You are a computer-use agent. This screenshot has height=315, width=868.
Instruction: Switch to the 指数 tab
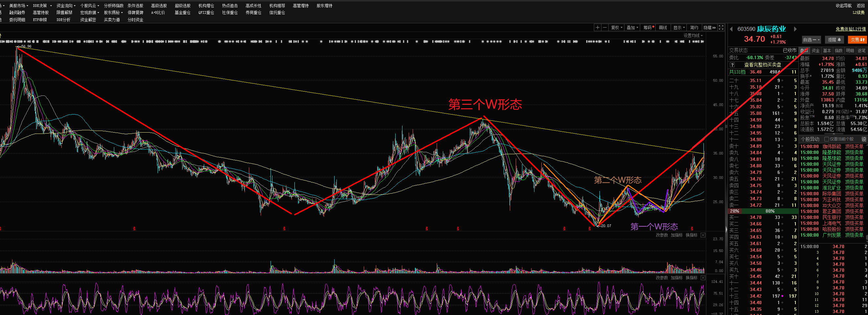pyautogui.click(x=838, y=51)
